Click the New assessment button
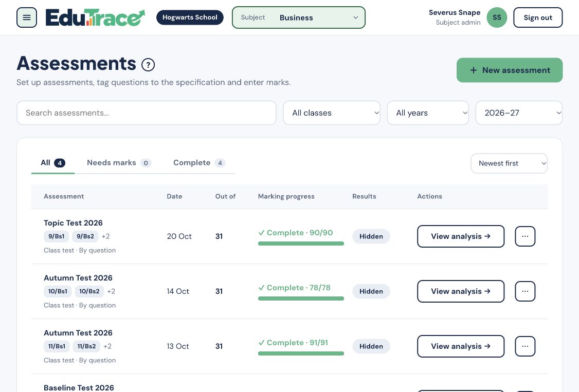This screenshot has height=392, width=579. point(510,70)
